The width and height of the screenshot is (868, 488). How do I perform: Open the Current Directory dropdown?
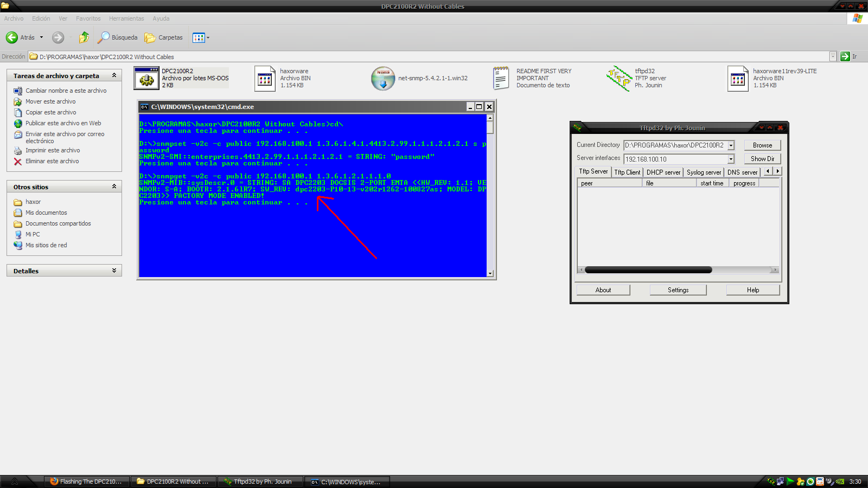731,145
